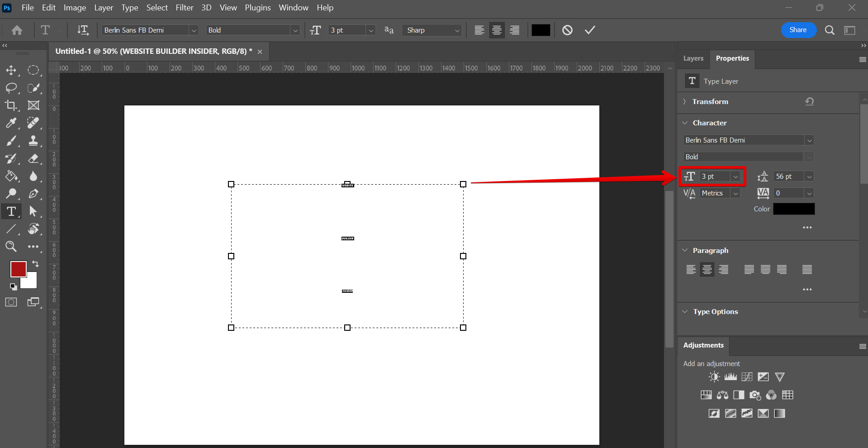868x448 pixels.
Task: Cancel current text edits
Action: (567, 30)
